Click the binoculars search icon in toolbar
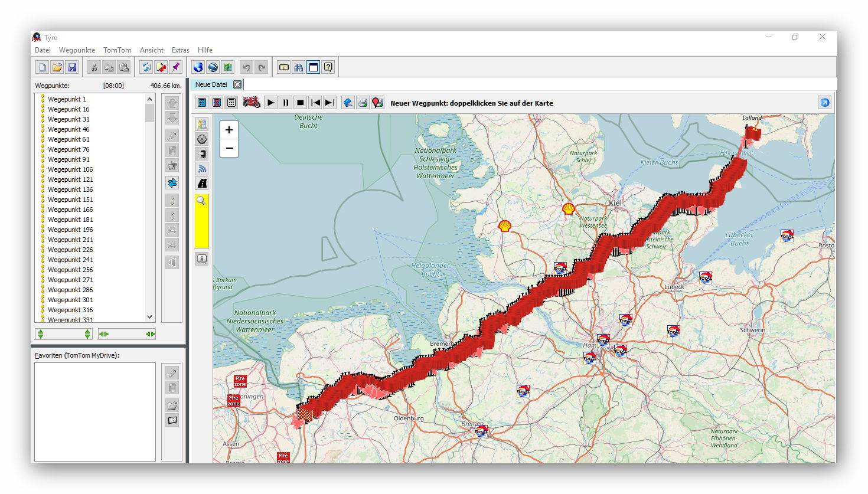 click(299, 67)
